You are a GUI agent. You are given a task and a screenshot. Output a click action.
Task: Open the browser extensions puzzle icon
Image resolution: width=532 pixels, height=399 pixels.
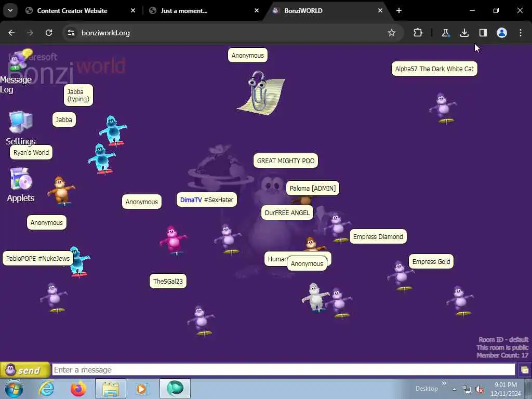pyautogui.click(x=418, y=33)
